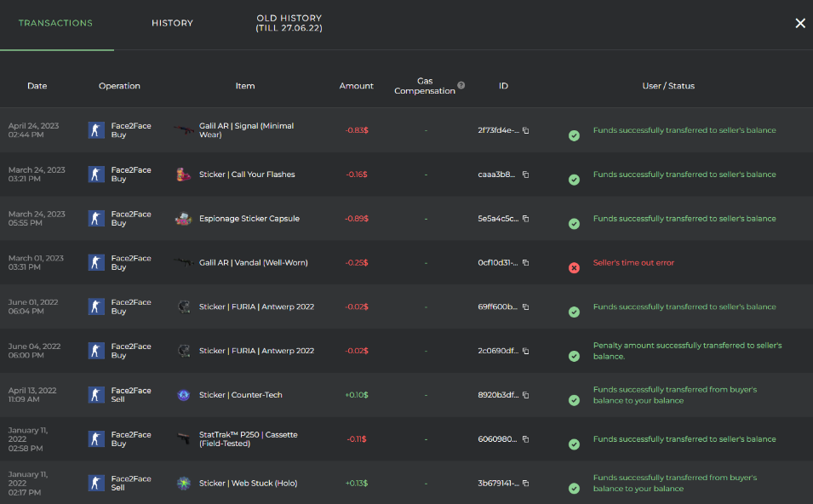Open Old History (till 27.06.22) tab
Image resolution: width=813 pixels, height=504 pixels.
289,23
